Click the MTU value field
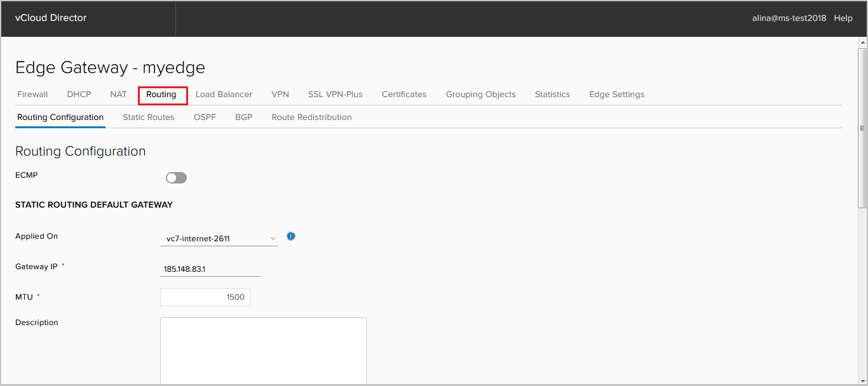 (205, 297)
